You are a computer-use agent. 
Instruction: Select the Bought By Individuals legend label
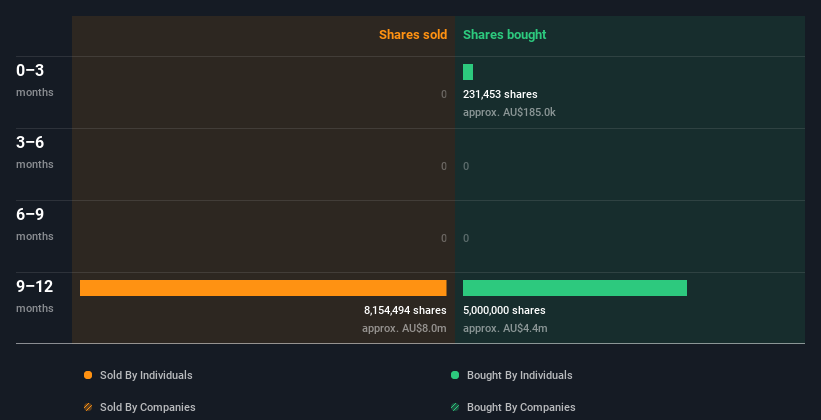pyautogui.click(x=519, y=375)
